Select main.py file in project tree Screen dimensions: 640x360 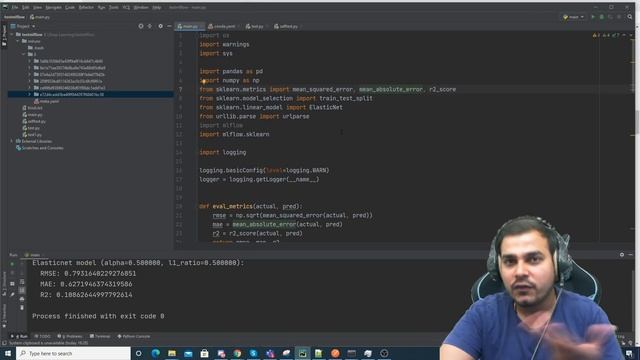[x=33, y=115]
